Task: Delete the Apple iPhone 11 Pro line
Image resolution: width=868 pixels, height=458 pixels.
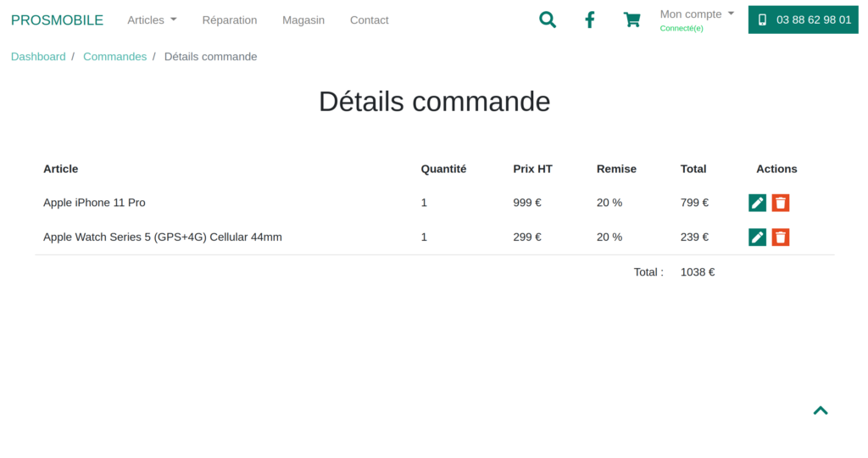Action: (x=781, y=203)
